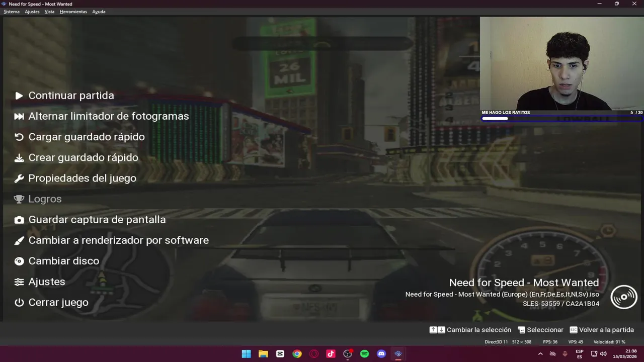Screen dimensions: 644x362
Task: Choose Cambiar a renderizador por software
Action: point(119,240)
